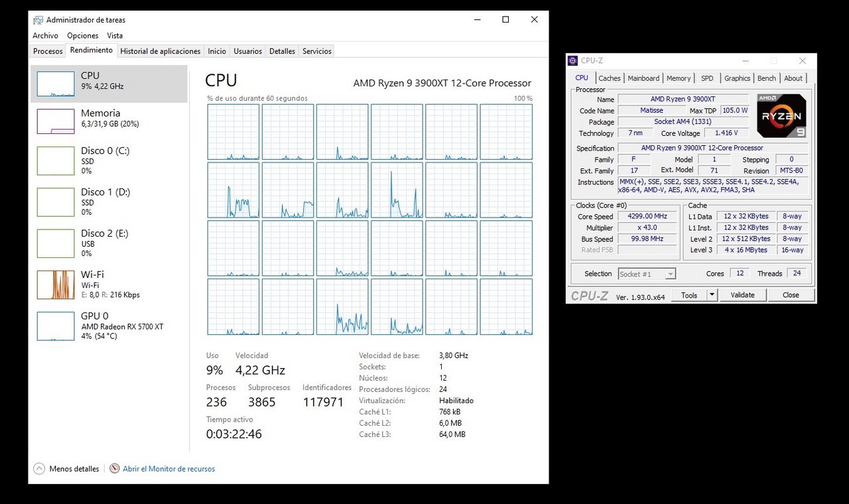Viewport: 849px width, 504px height.
Task: Open the Socket #1 selection dropdown
Action: 647,274
